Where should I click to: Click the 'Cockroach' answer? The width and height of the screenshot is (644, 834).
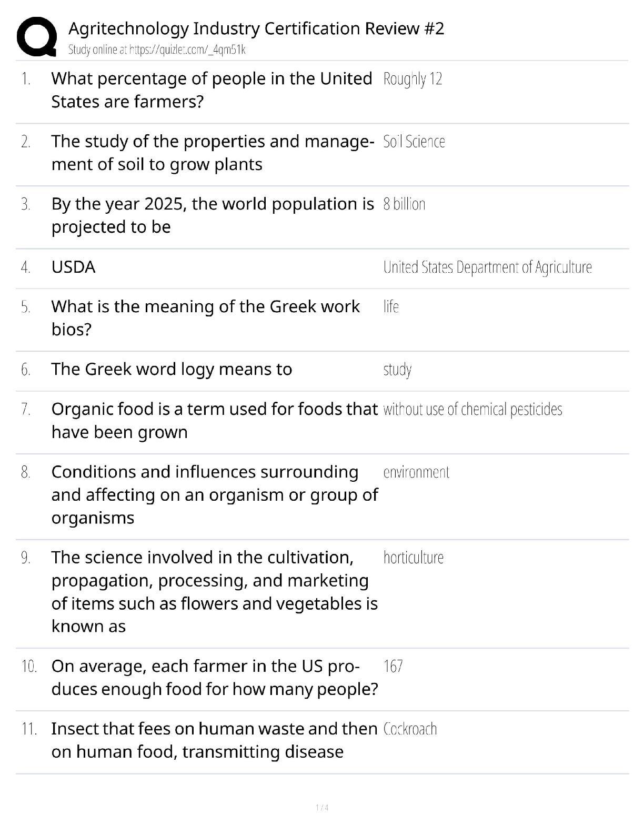pos(410,729)
